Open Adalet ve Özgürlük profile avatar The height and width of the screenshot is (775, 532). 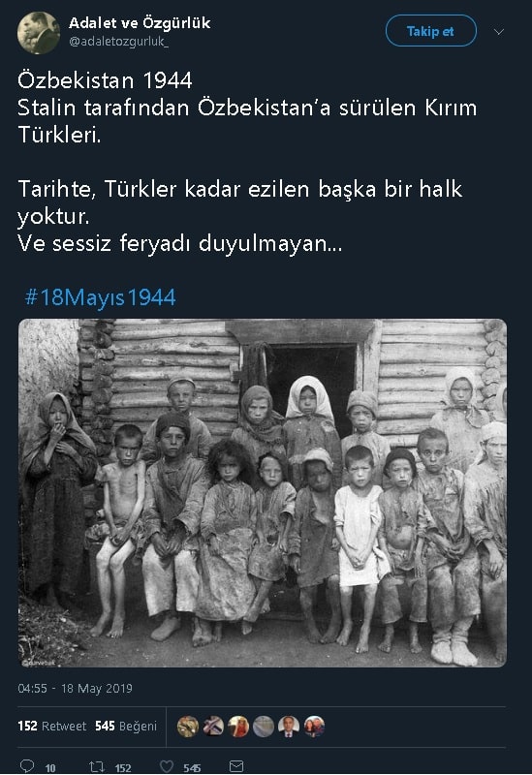click(39, 33)
